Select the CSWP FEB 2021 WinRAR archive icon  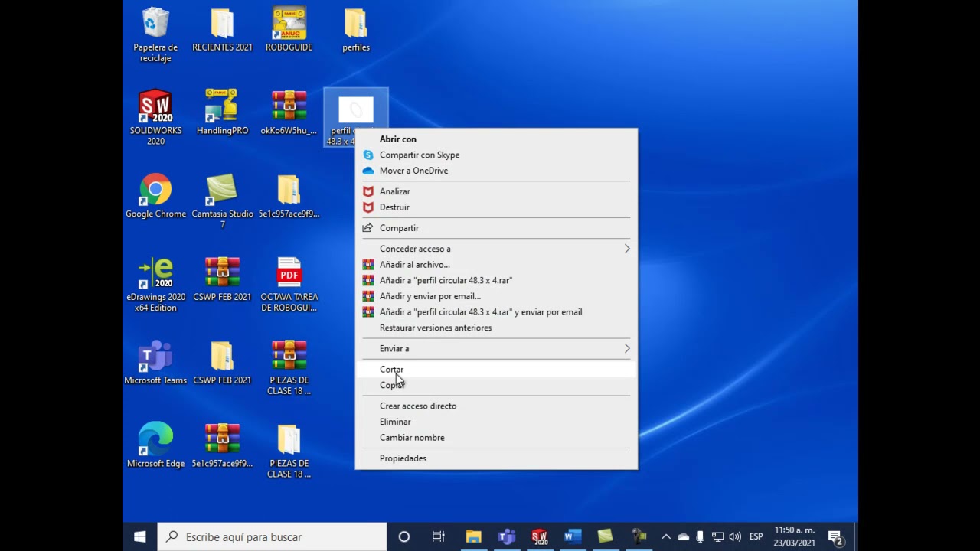(222, 279)
